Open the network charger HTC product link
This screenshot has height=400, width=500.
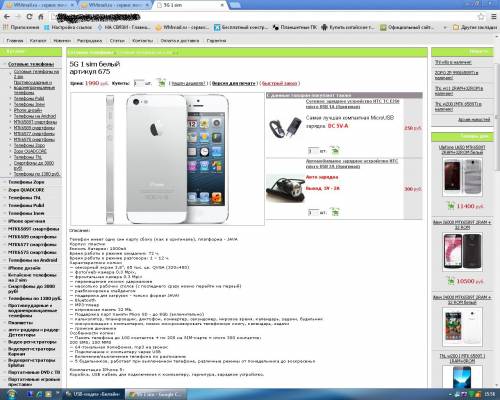point(352,104)
